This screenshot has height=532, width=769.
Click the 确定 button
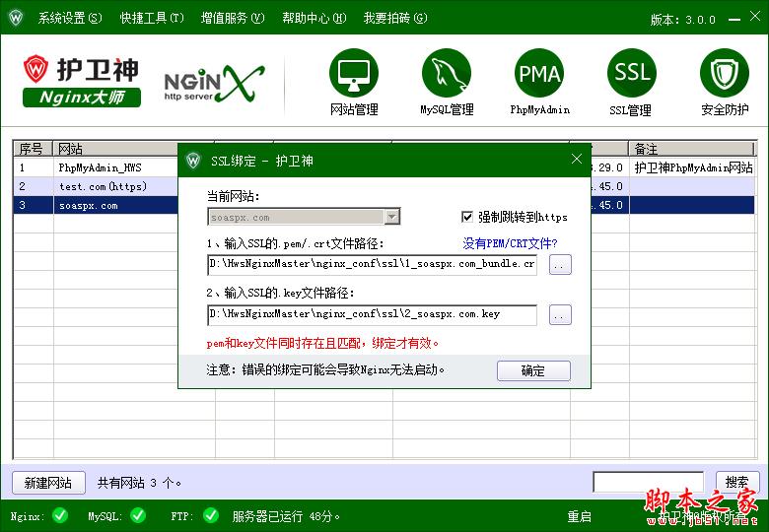(x=533, y=370)
